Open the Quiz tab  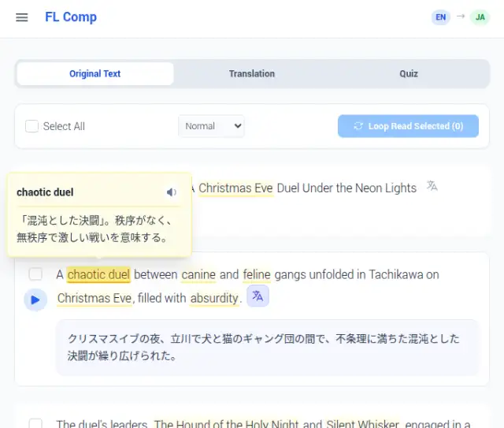point(409,73)
